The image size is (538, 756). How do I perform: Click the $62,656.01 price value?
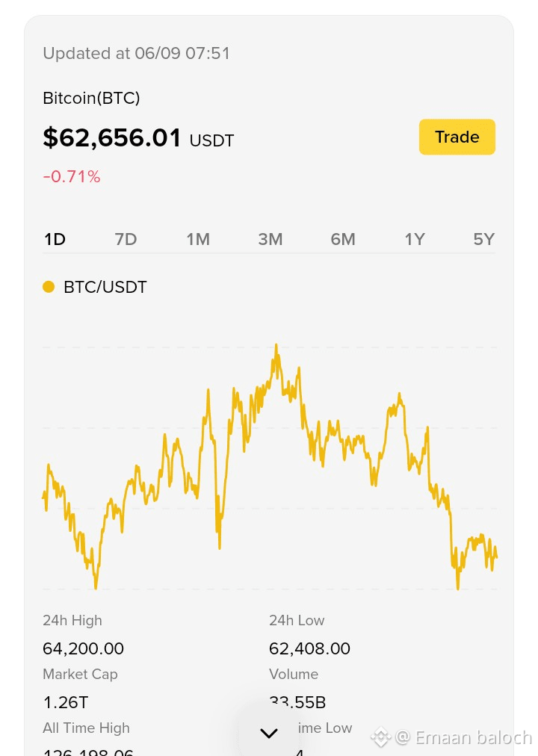click(112, 138)
